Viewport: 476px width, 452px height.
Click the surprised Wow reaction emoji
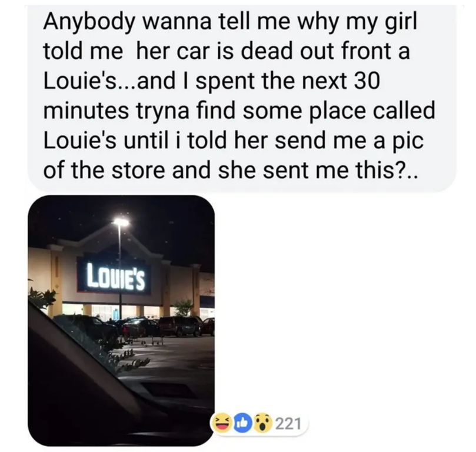pos(264,424)
